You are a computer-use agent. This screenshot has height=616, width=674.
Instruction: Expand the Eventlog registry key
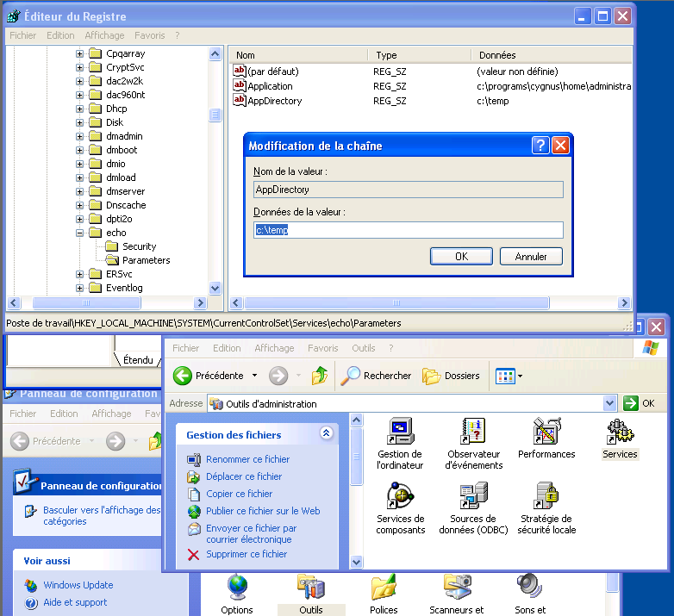[79, 288]
